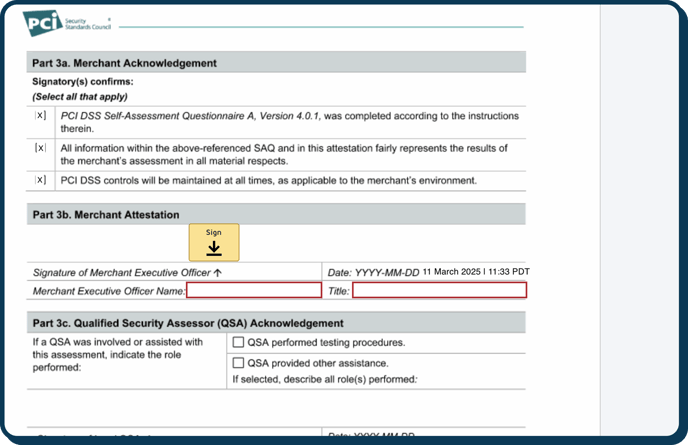Click the yellow Sign button
688x445 pixels.
click(214, 242)
